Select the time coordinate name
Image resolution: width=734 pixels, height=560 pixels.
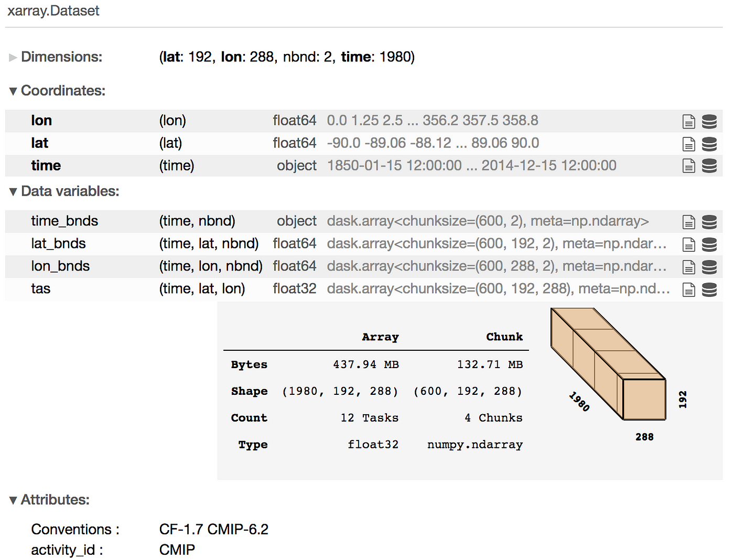click(46, 166)
